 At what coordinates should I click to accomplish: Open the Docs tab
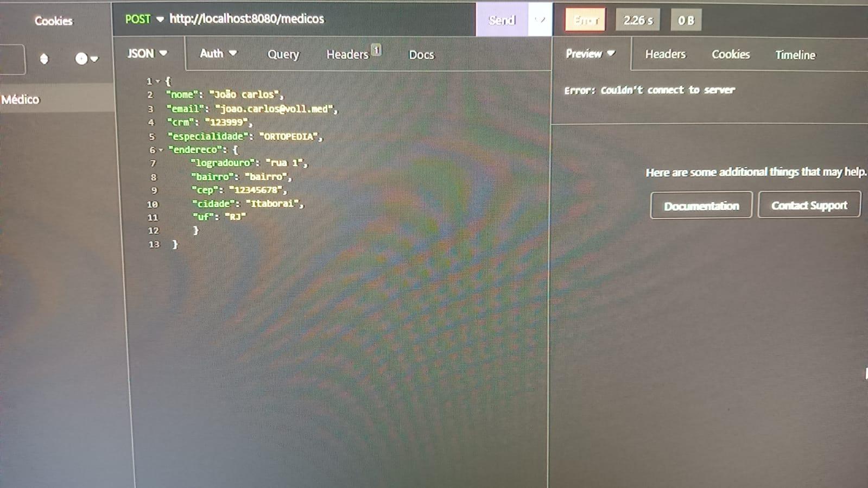click(421, 55)
